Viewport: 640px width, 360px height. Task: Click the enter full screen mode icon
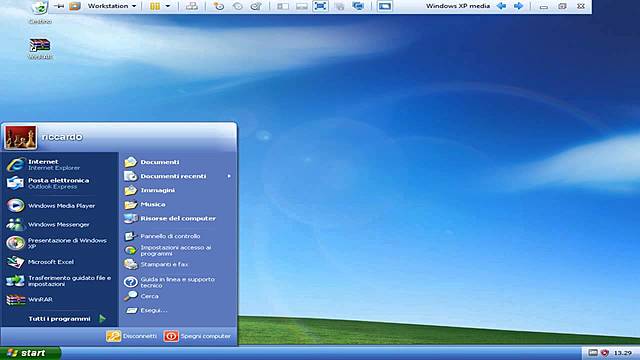pyautogui.click(x=320, y=6)
